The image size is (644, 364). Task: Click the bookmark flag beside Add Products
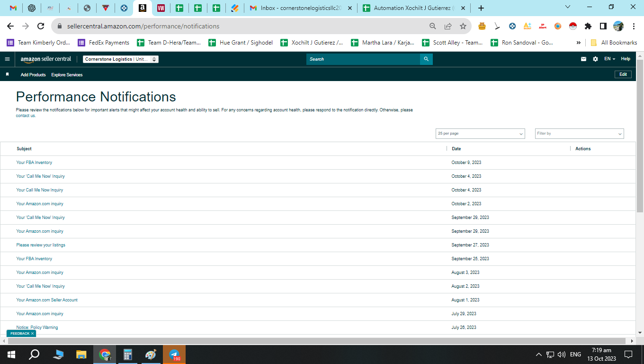(x=7, y=74)
